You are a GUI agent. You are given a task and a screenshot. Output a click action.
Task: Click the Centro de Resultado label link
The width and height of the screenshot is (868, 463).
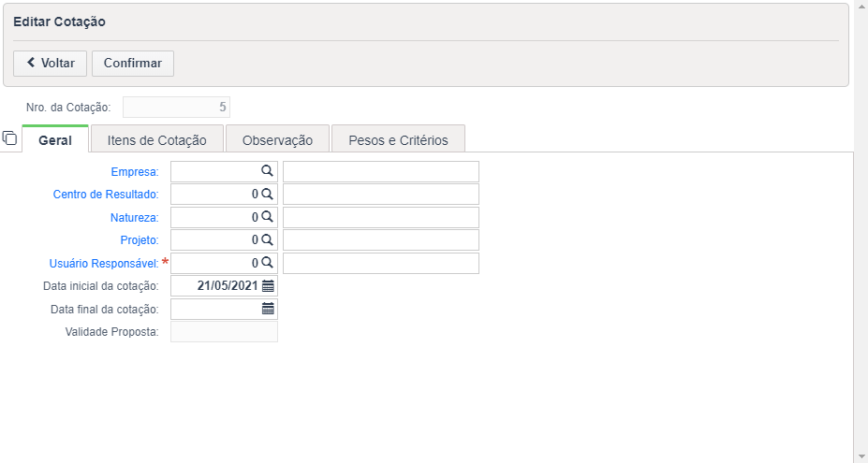(106, 195)
